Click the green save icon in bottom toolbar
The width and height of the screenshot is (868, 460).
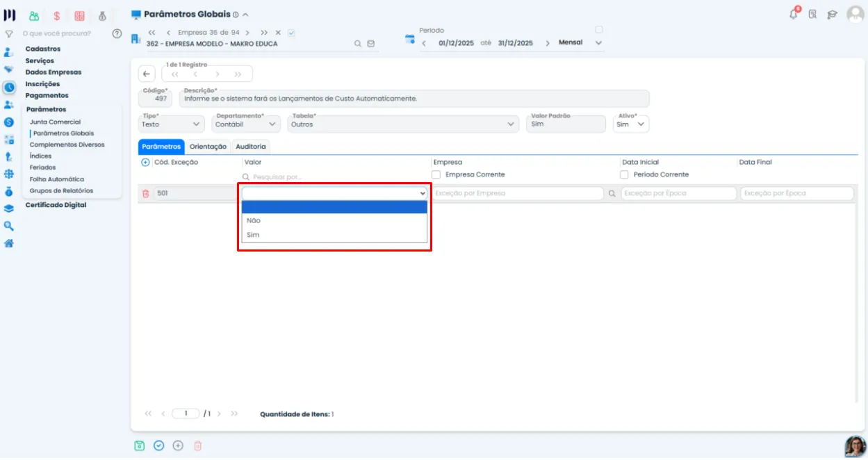click(139, 445)
